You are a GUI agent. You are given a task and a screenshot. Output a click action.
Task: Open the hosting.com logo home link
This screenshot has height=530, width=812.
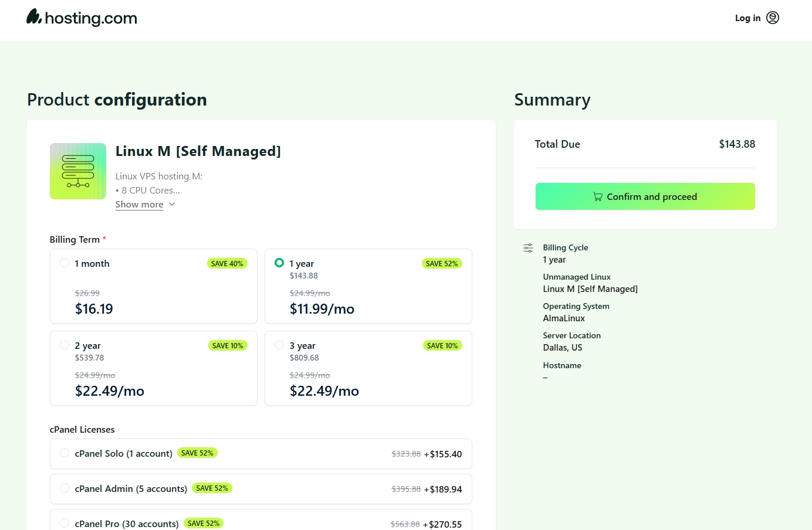[x=82, y=18]
